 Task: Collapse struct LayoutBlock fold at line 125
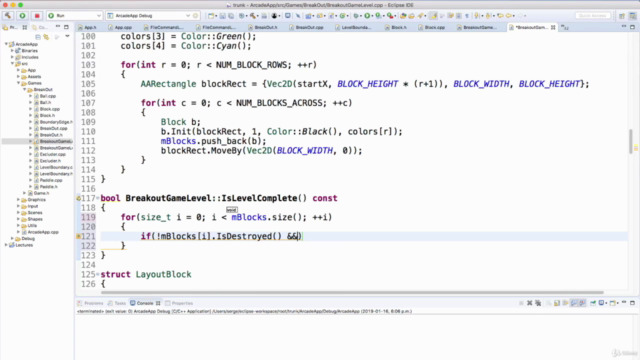(x=98, y=274)
